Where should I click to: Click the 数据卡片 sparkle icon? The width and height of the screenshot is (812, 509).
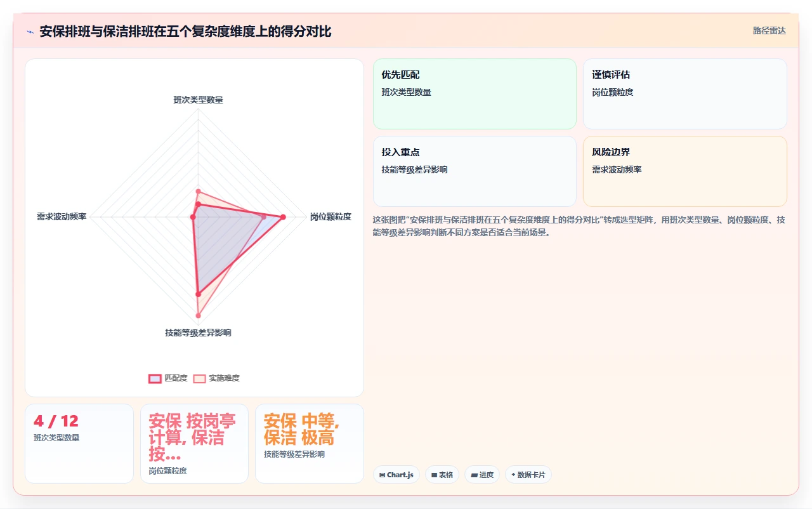click(x=513, y=475)
